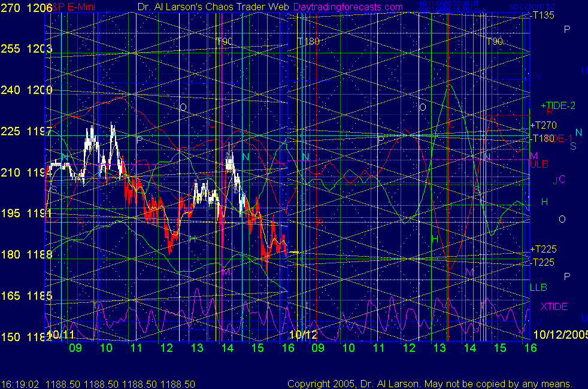Click the "255" degree scale label
Screen dimensions: 588x389
click(x=11, y=48)
